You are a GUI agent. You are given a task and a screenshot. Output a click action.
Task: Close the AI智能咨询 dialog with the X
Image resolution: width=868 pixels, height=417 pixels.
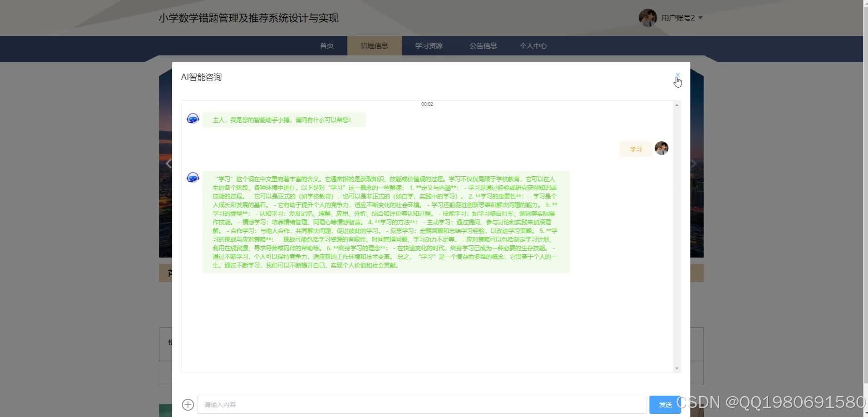677,75
